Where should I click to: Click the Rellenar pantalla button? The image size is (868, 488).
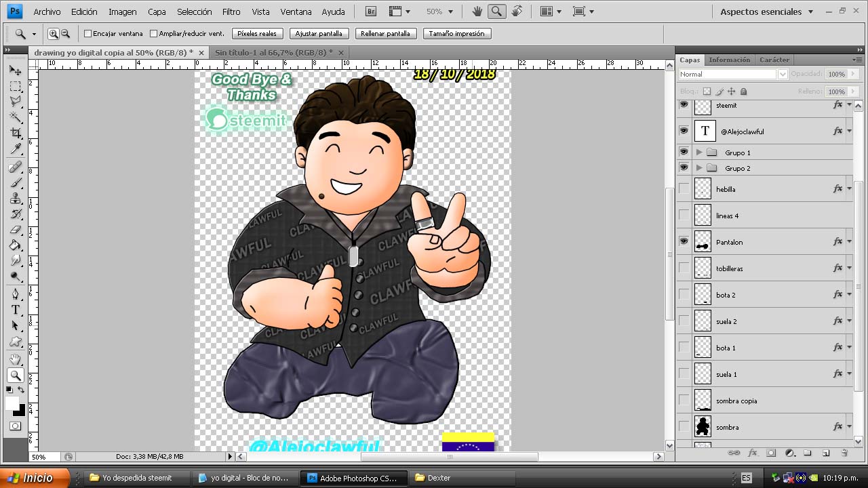pos(385,33)
